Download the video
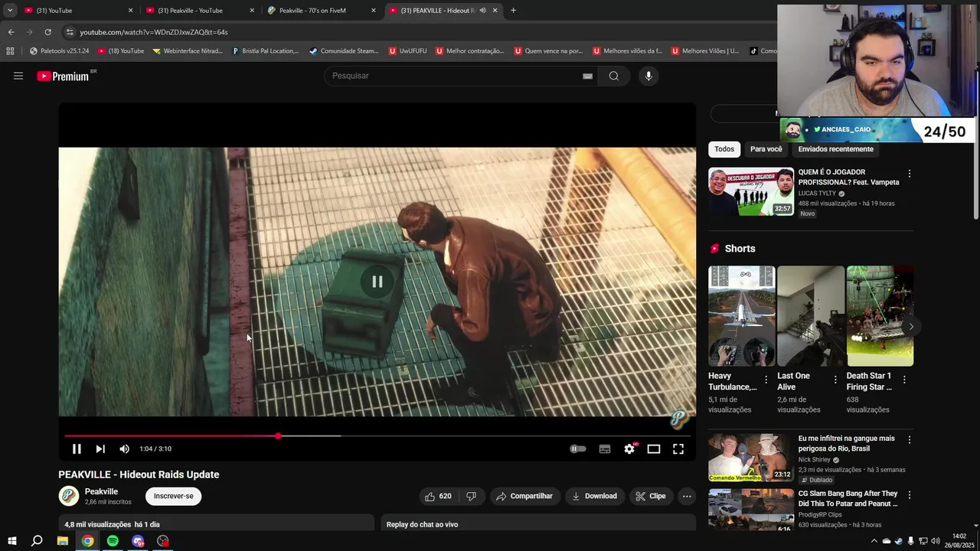980x551 pixels. [594, 496]
